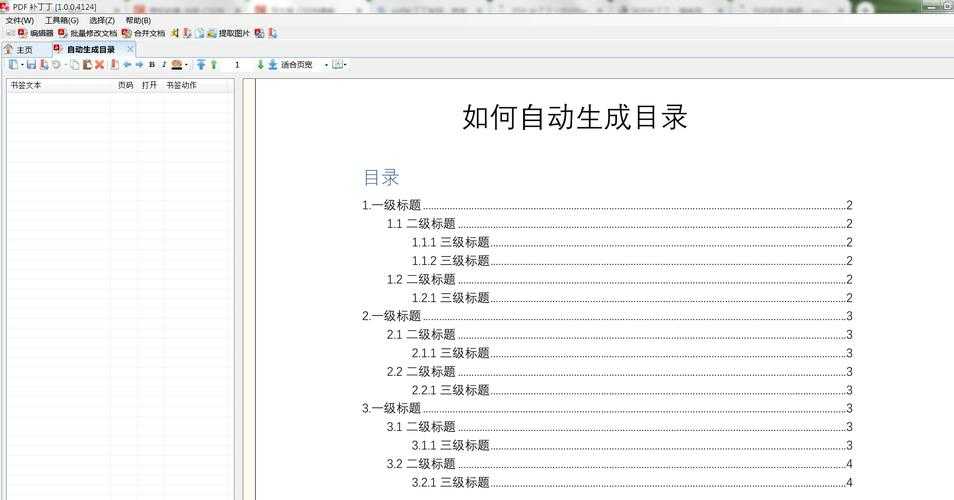Open the 文件(W) menu

pos(19,21)
